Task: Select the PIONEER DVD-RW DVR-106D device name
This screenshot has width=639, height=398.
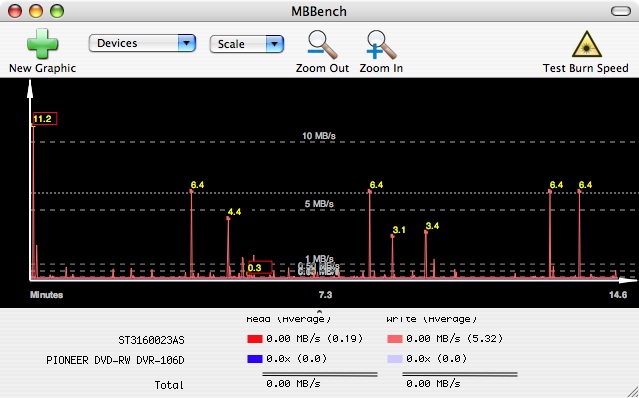Action: 115,361
